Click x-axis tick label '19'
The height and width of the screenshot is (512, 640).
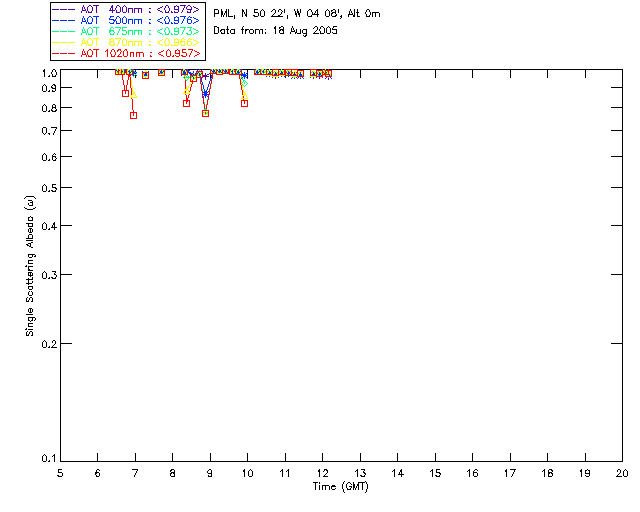coord(585,473)
